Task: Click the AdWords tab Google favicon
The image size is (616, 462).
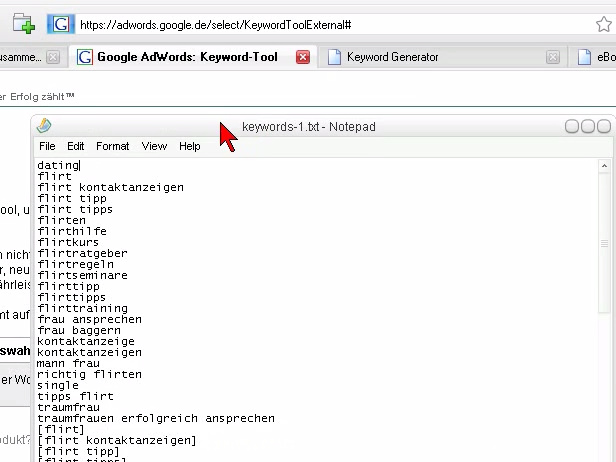Action: (85, 58)
